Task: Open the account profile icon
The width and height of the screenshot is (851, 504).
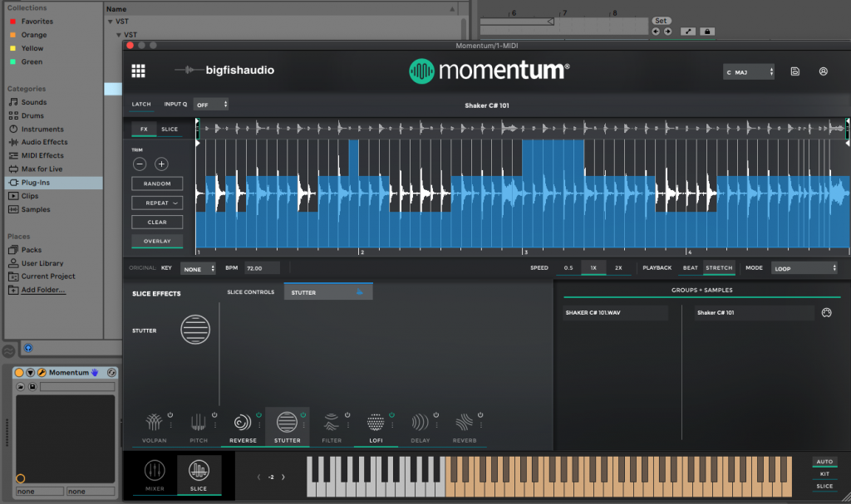Action: click(824, 71)
